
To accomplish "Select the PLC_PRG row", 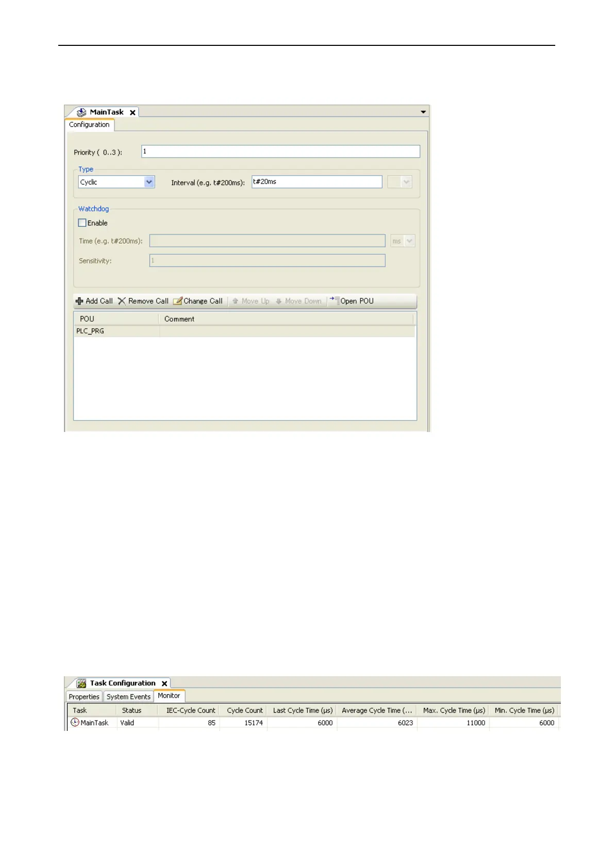I will [x=245, y=331].
